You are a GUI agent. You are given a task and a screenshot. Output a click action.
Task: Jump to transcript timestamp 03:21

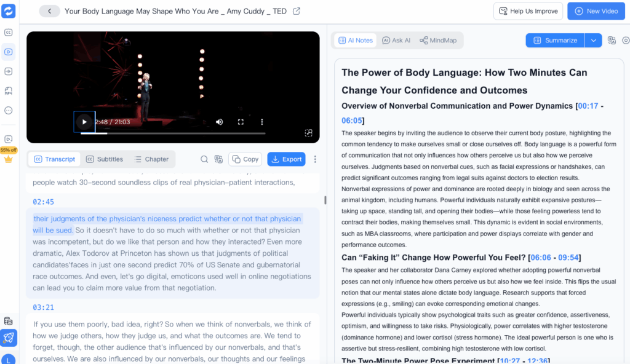click(x=44, y=307)
